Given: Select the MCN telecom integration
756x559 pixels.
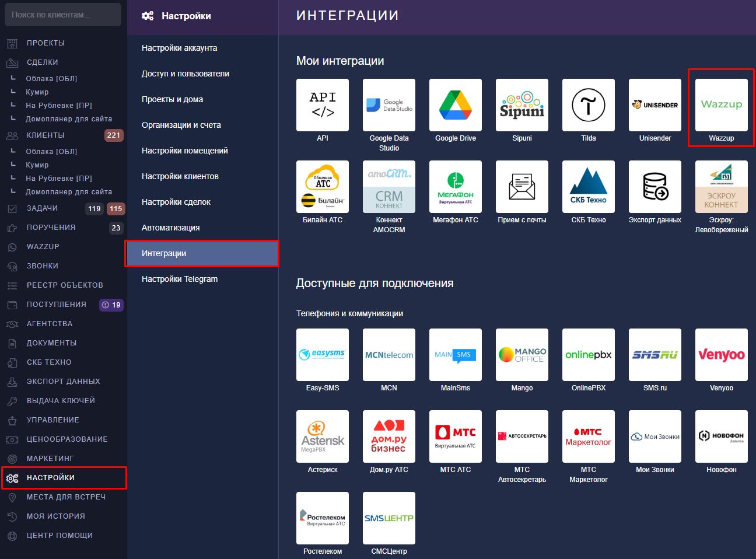Looking at the screenshot, I should 389,355.
